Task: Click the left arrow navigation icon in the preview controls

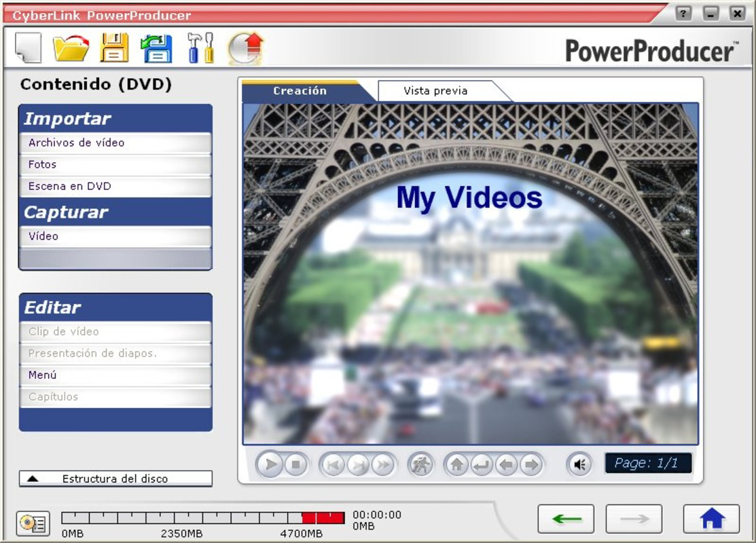Action: [x=506, y=465]
